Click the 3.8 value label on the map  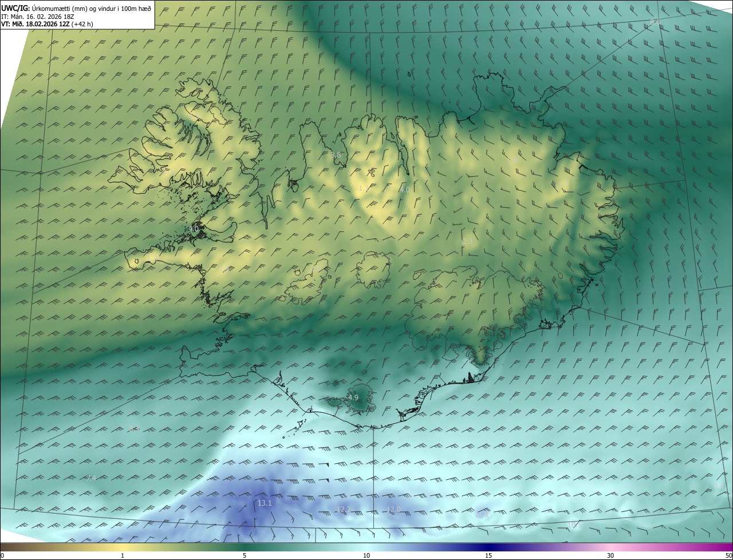coord(336,155)
